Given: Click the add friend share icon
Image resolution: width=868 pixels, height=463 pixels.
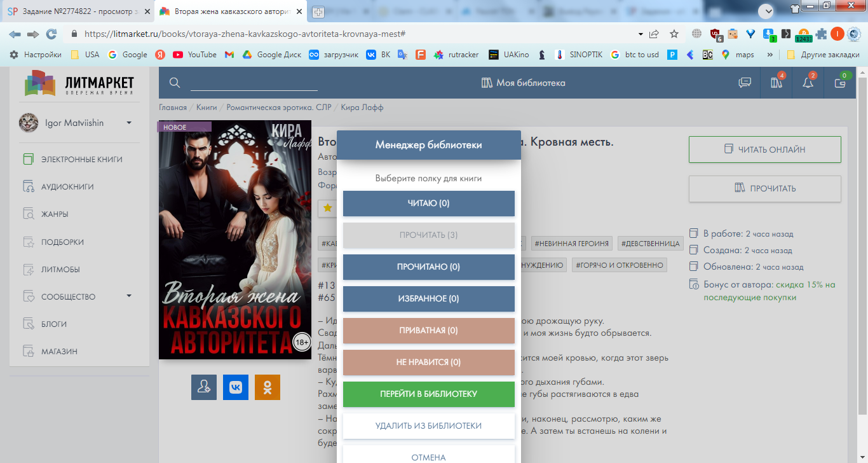Looking at the screenshot, I should pyautogui.click(x=204, y=387).
